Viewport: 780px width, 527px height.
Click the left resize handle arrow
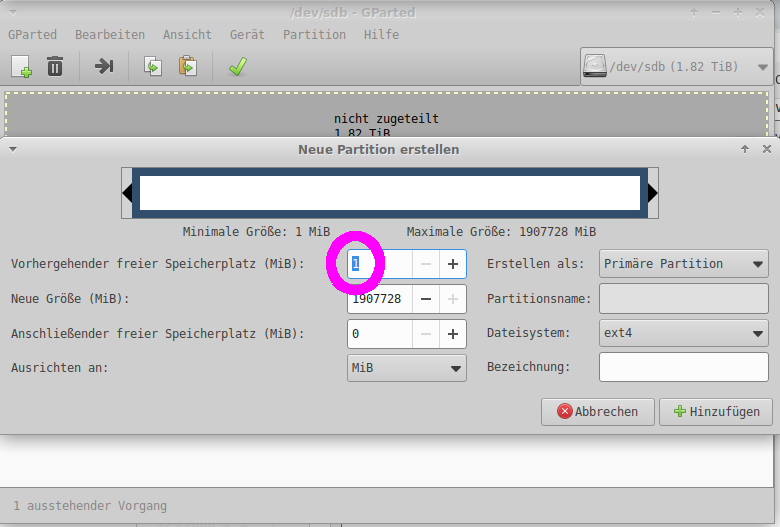click(127, 193)
